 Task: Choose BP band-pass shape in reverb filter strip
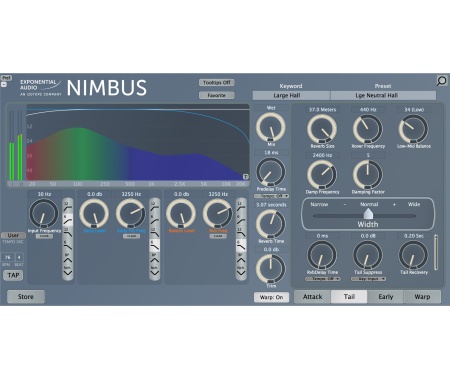241,258
